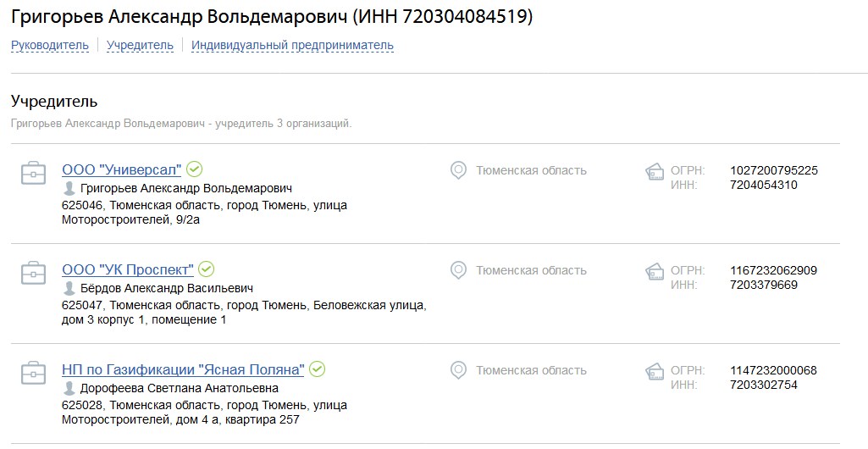Switch to the Учредитель tab
The image size is (868, 449).
(x=140, y=46)
